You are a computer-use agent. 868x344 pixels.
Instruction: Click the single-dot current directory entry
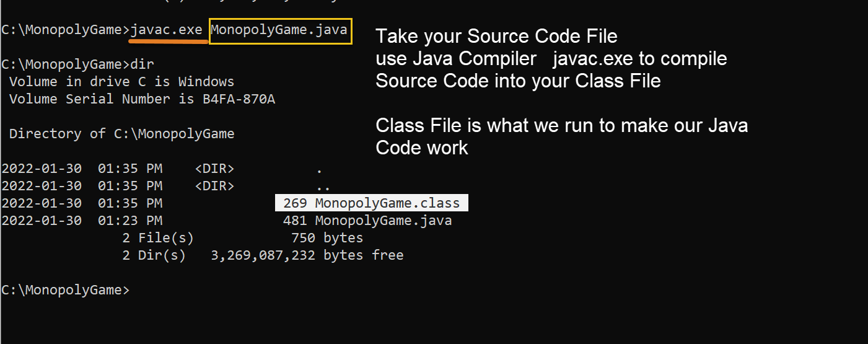(319, 169)
